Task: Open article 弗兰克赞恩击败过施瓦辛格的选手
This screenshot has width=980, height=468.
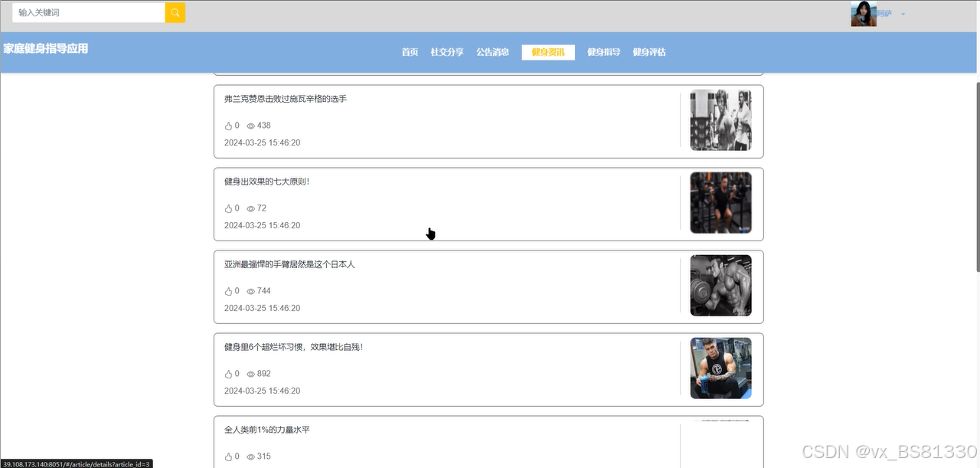Action: [286, 99]
